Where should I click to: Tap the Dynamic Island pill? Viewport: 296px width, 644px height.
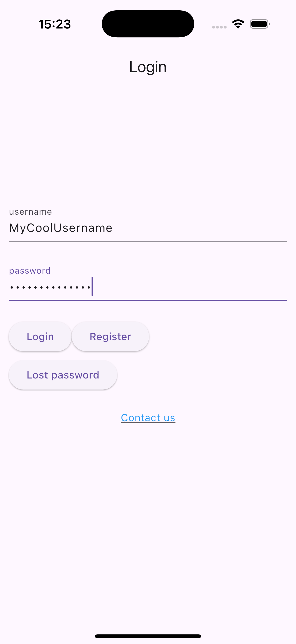(148, 24)
